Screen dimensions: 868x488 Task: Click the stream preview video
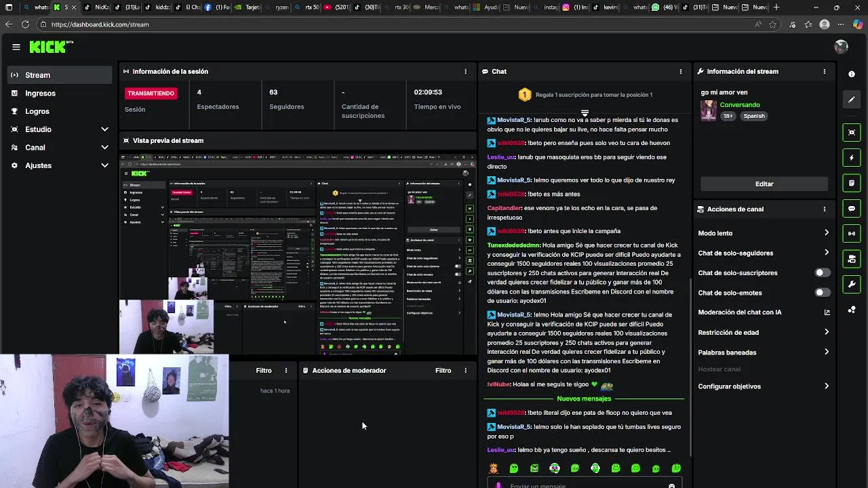click(298, 253)
